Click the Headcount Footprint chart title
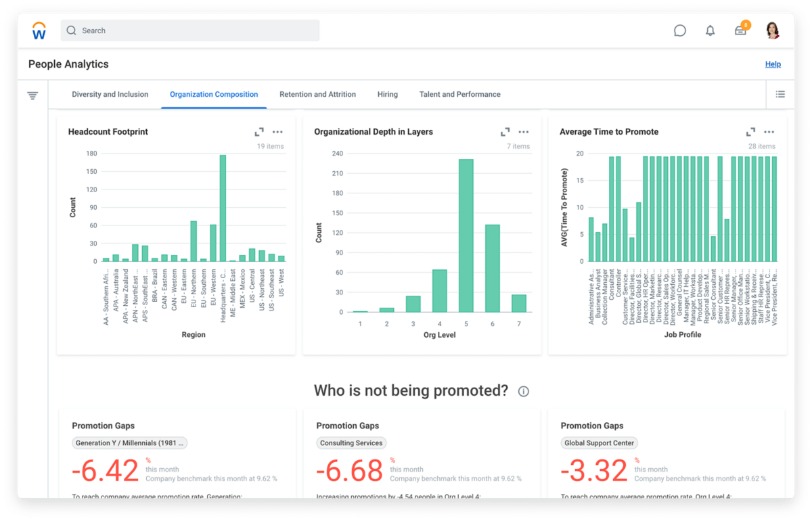Screen dimensions: 812x521 point(108,132)
